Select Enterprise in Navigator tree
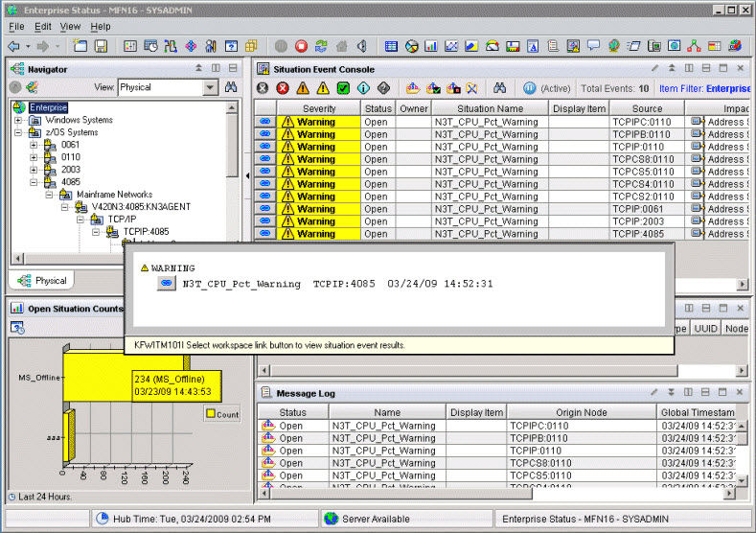756x533 pixels. pyautogui.click(x=48, y=107)
